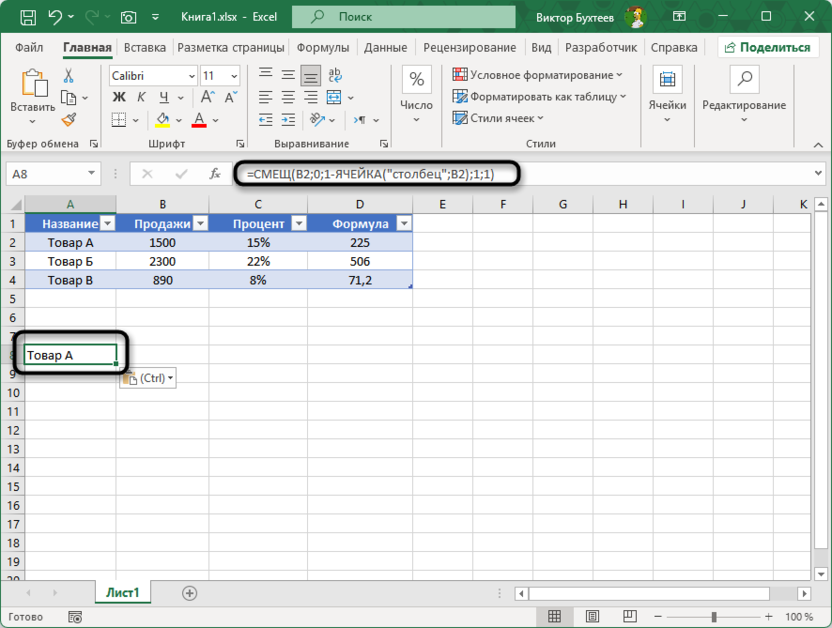Click the Insert Function fx icon

pos(214,173)
